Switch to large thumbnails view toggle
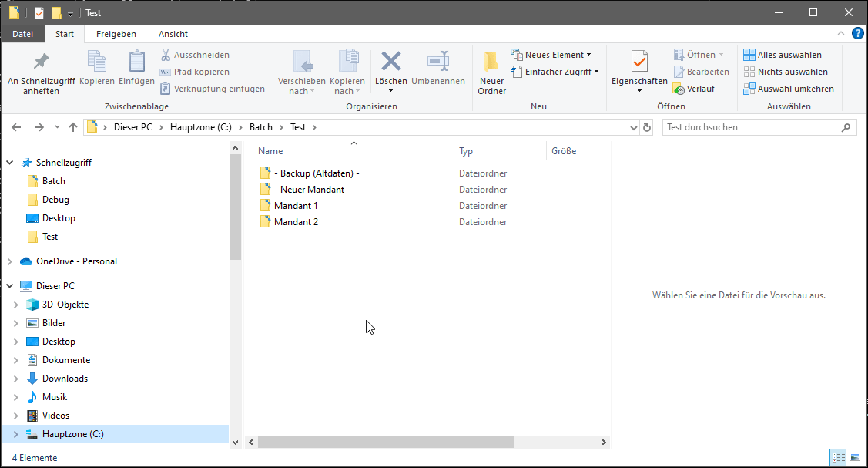Image resolution: width=868 pixels, height=468 pixels. (854, 458)
